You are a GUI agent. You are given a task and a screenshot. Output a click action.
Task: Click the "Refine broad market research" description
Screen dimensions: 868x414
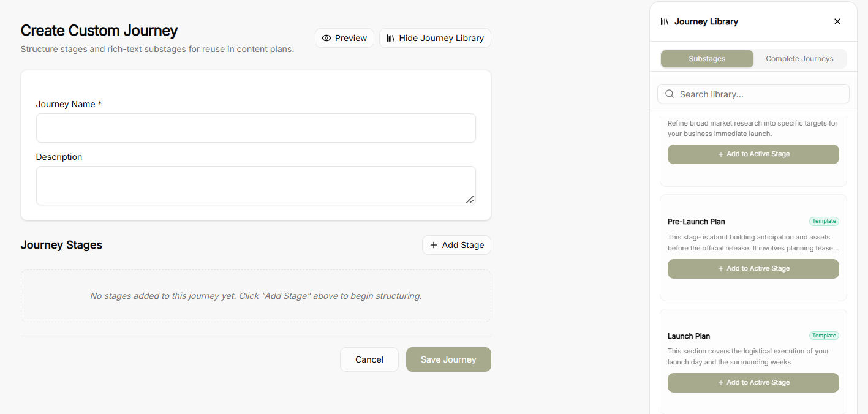click(x=753, y=128)
